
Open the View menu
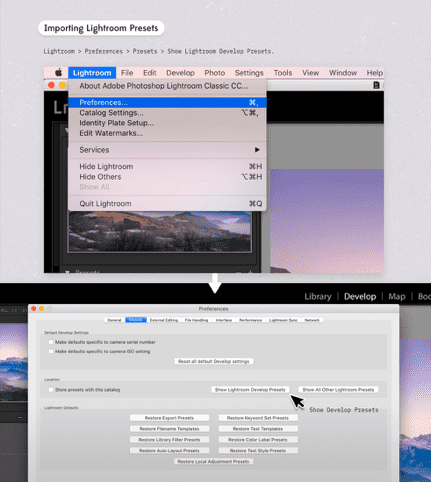pyautogui.click(x=310, y=73)
